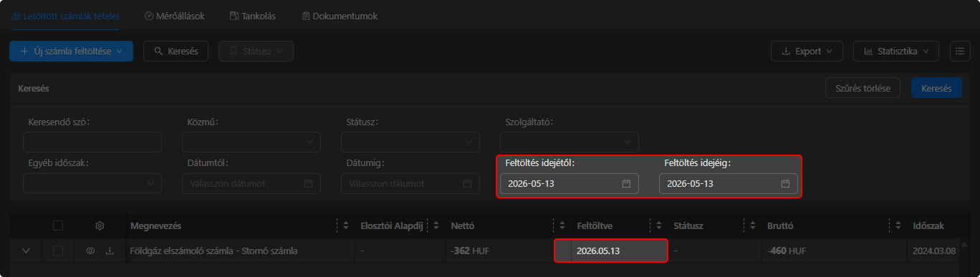Switch to the Mérőállások tab
The width and height of the screenshot is (980, 277).
point(174,16)
